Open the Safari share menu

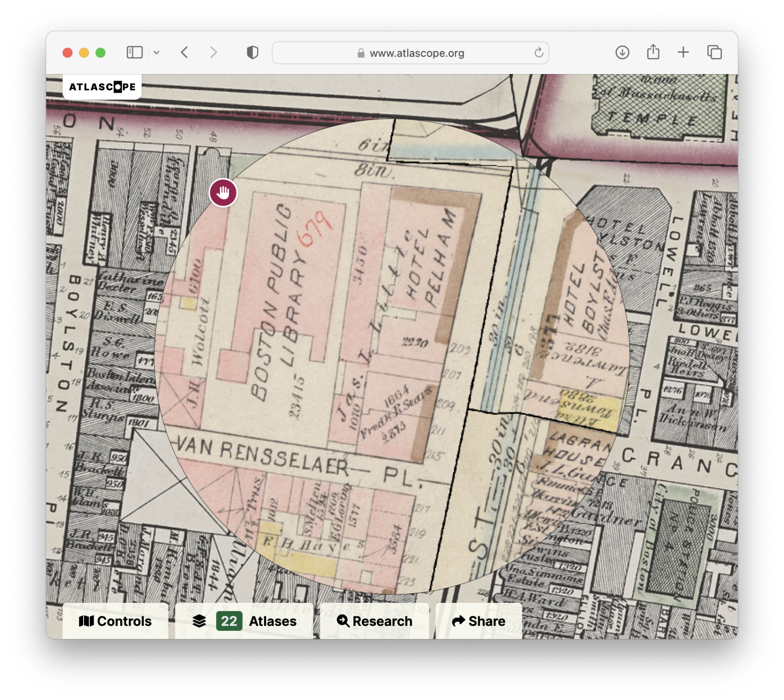click(653, 52)
